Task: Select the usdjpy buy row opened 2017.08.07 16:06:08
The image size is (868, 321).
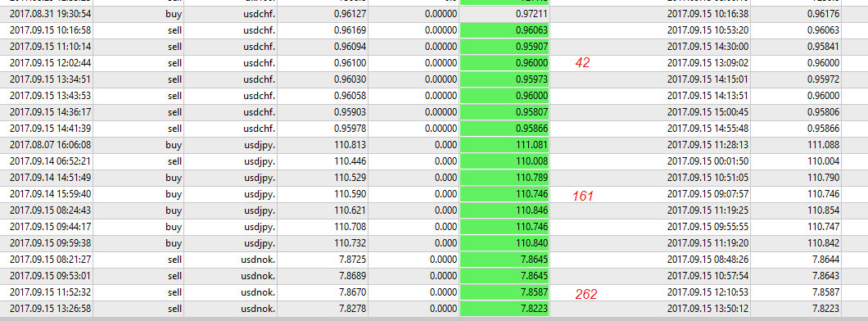Action: point(434,145)
